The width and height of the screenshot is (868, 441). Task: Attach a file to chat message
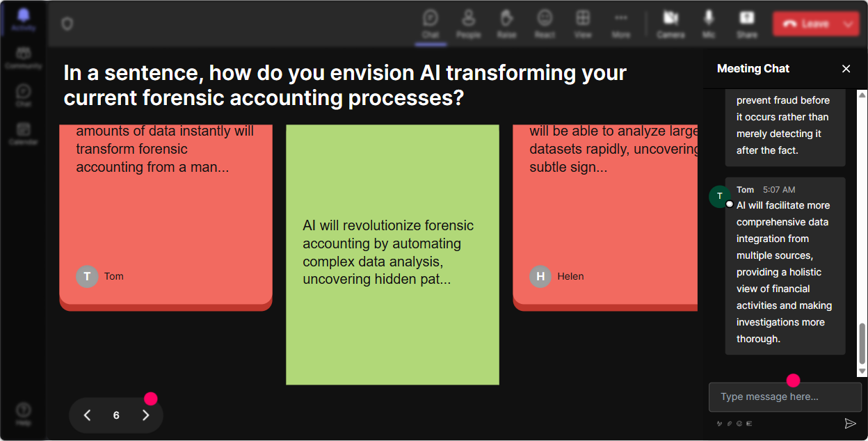point(730,423)
